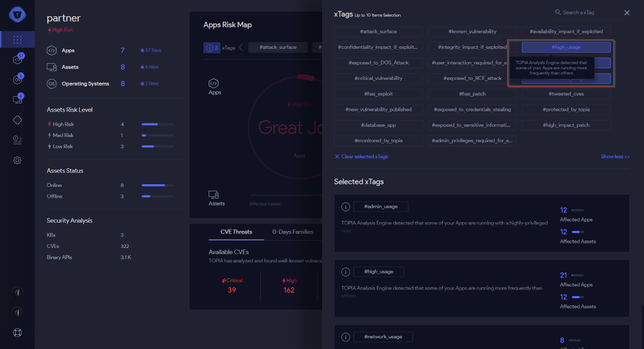The height and width of the screenshot is (349, 644).
Task: Open Apps sidebar icon with 57 badge
Action: tap(17, 59)
